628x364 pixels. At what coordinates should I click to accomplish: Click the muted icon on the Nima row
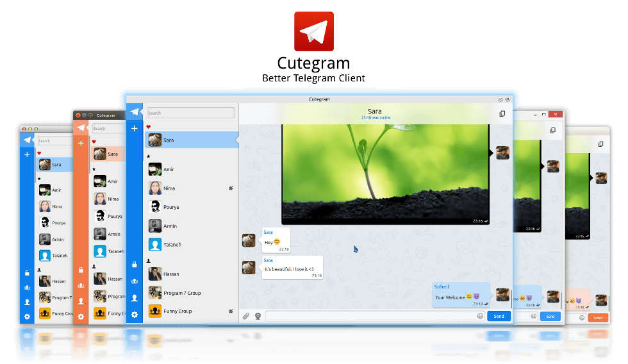[231, 188]
